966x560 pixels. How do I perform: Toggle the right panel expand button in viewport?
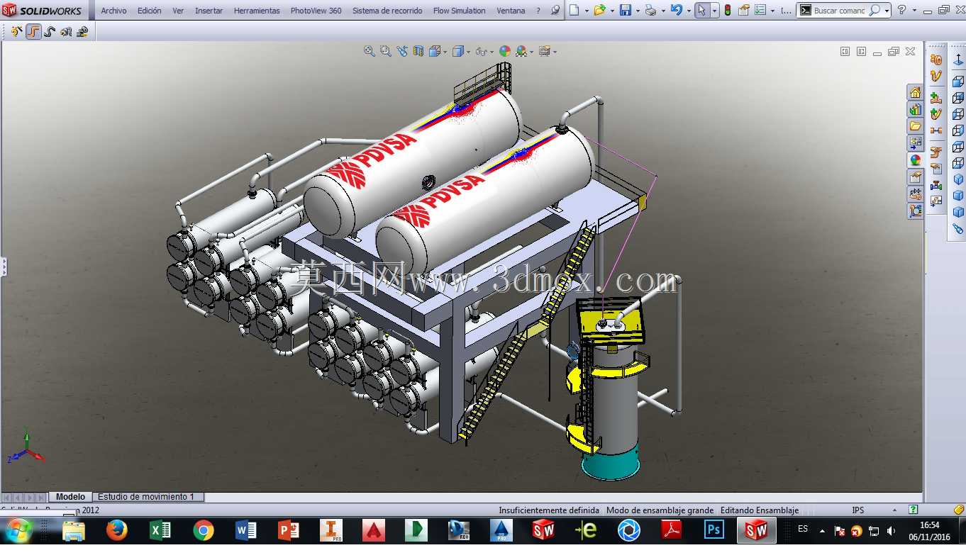pos(861,51)
